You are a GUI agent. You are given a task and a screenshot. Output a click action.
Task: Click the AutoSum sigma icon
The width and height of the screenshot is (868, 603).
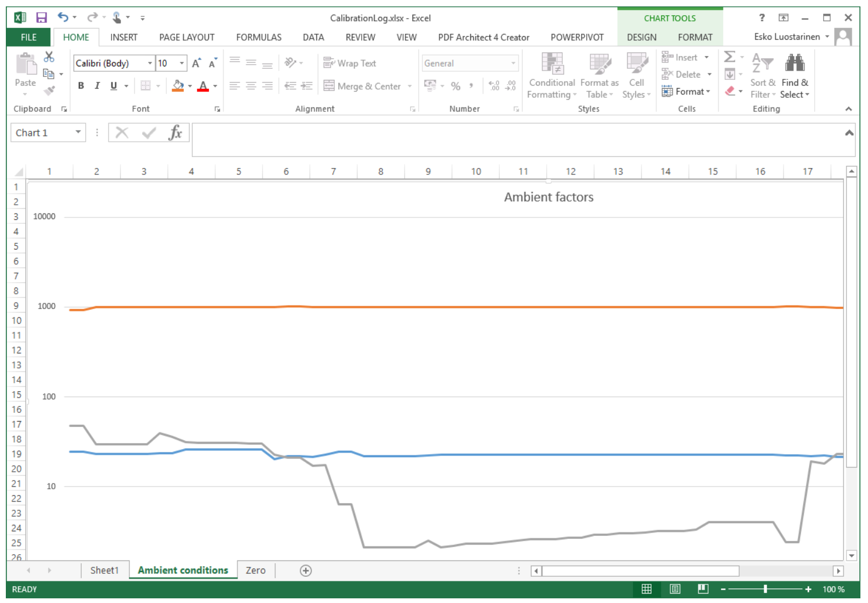coord(729,57)
